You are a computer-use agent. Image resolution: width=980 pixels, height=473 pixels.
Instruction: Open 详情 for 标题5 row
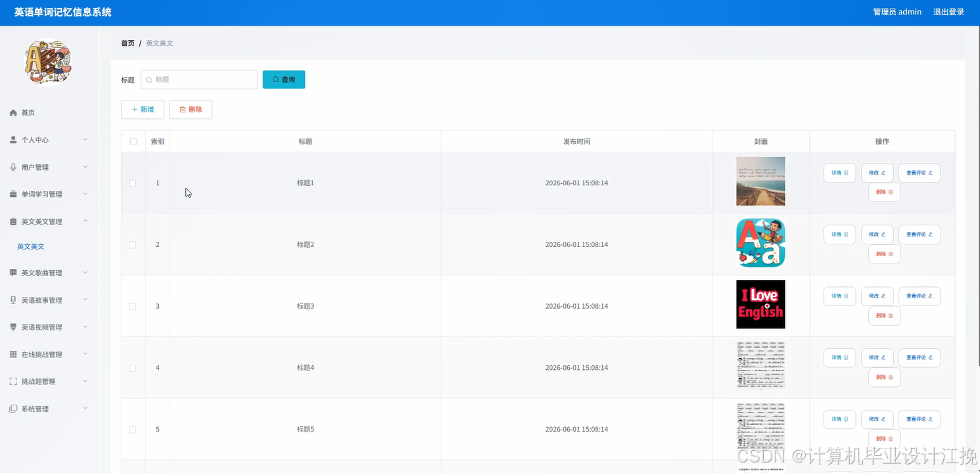tap(839, 419)
